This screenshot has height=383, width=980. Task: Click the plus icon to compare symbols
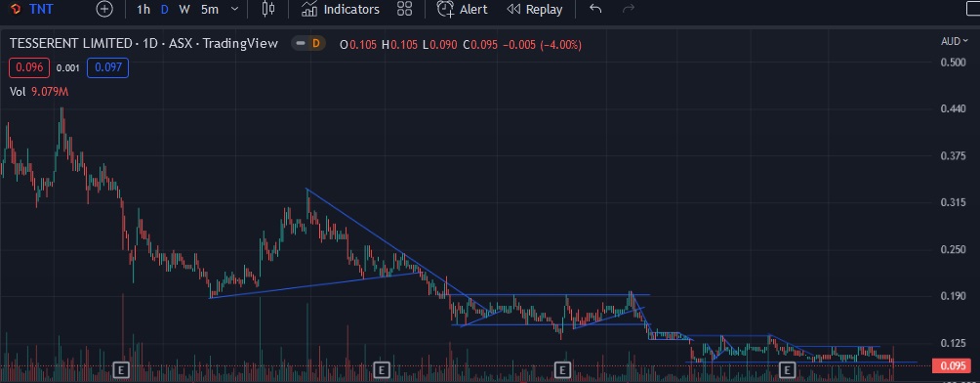pyautogui.click(x=105, y=10)
